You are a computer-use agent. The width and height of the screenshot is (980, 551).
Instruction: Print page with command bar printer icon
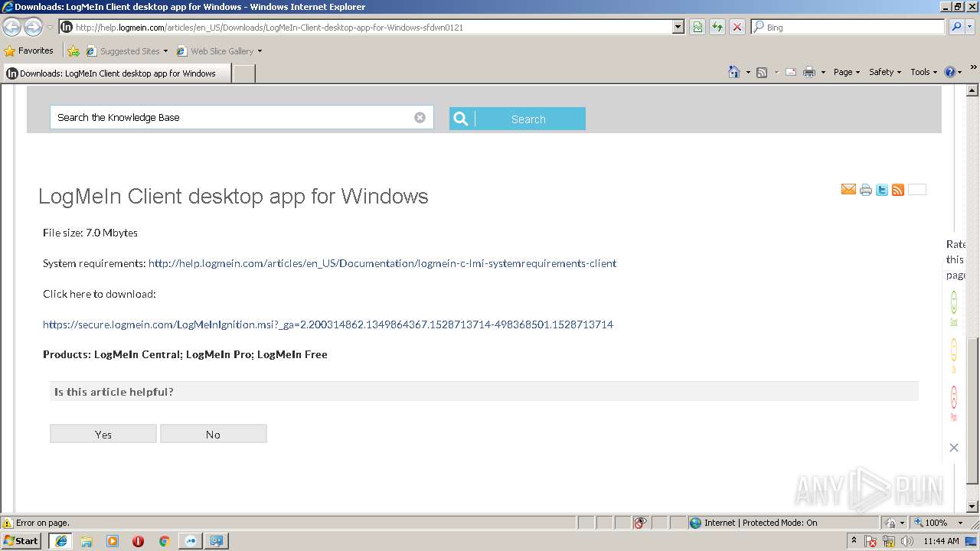(809, 72)
